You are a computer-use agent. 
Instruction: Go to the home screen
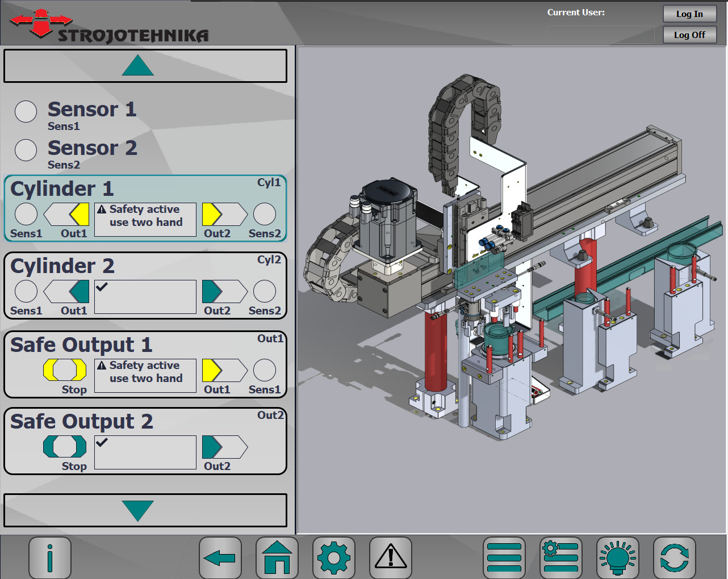(x=277, y=557)
